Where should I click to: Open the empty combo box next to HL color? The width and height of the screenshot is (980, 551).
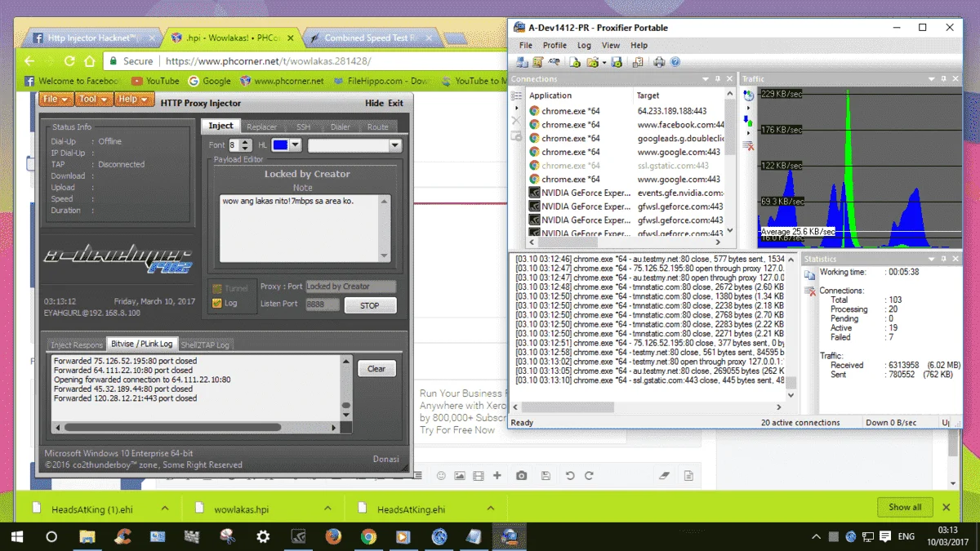354,145
